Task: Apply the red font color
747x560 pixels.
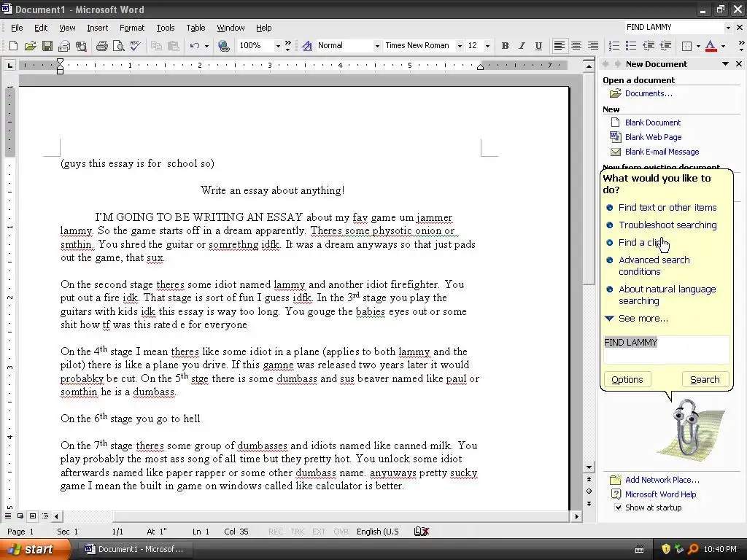Action: 711,46
